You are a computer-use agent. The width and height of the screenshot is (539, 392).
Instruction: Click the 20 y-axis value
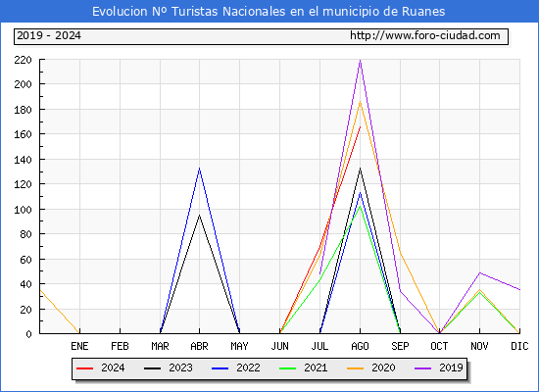pyautogui.click(x=26, y=310)
